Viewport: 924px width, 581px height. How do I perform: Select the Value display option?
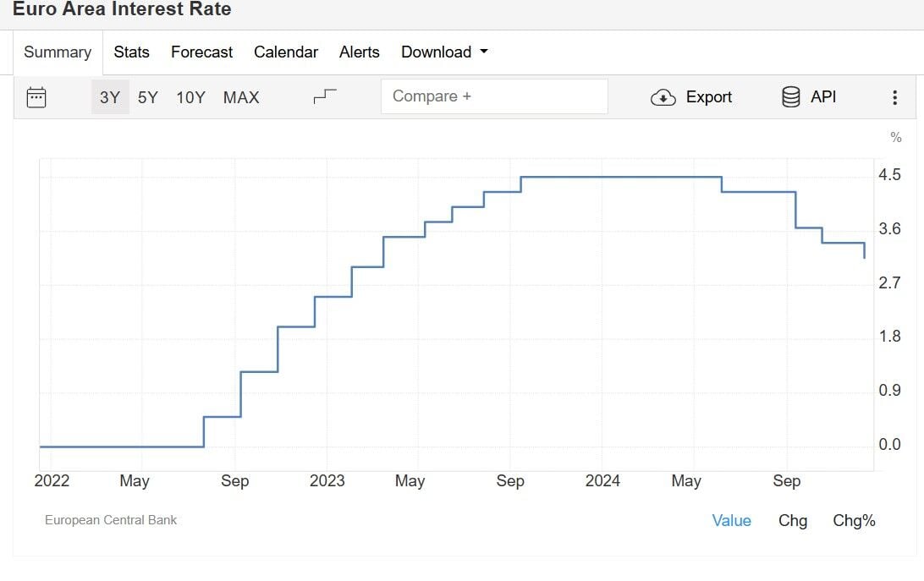tap(731, 520)
